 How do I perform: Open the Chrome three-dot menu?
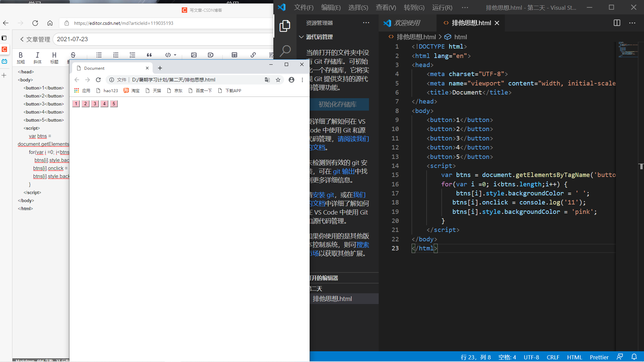point(302,80)
